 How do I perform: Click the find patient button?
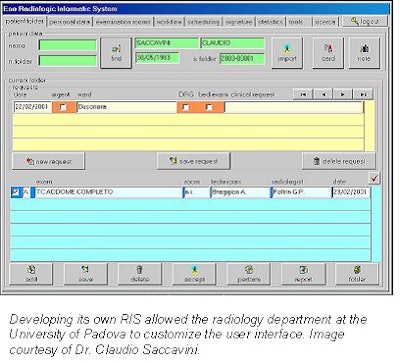pos(116,53)
